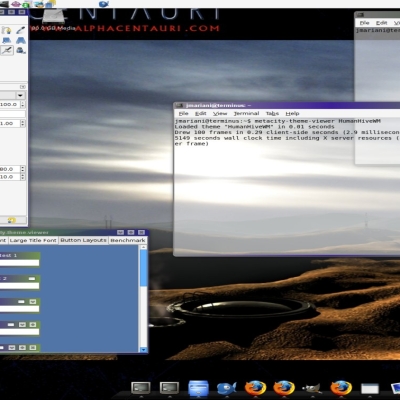
Task: Click the 'Test 1' preview frame title
Action: (8, 255)
